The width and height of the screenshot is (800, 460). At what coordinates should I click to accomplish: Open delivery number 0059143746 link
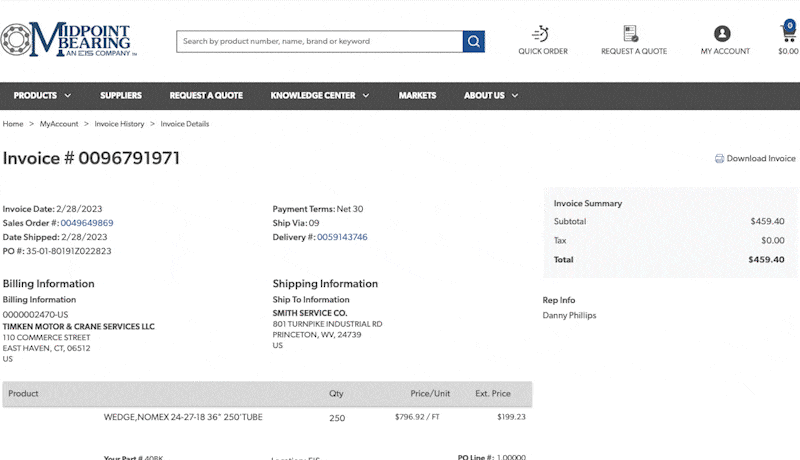click(x=342, y=237)
